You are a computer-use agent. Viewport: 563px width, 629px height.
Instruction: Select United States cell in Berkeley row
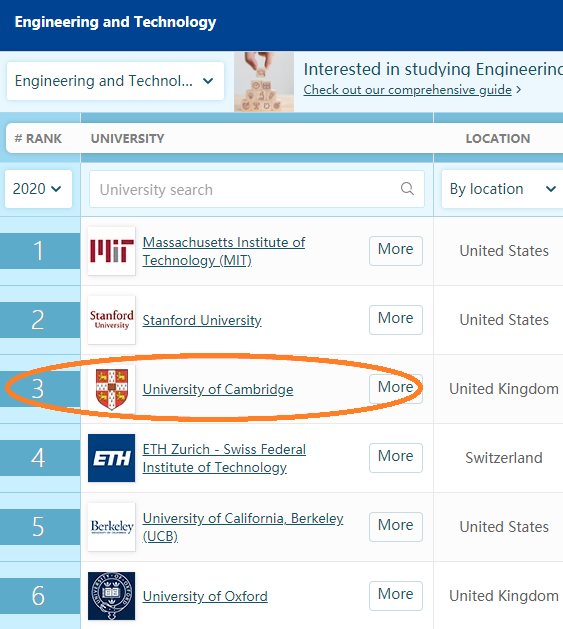(504, 527)
